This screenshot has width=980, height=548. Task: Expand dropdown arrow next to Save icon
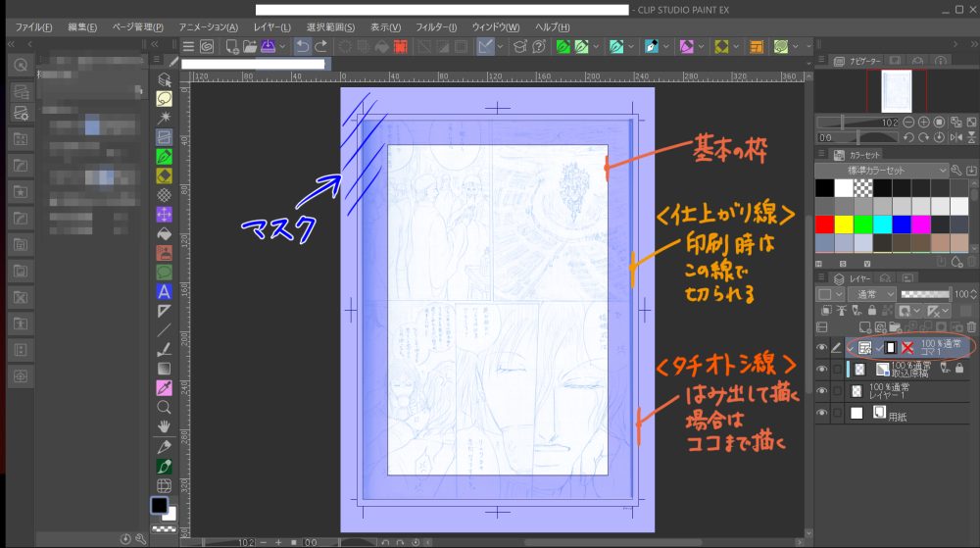coord(282,46)
